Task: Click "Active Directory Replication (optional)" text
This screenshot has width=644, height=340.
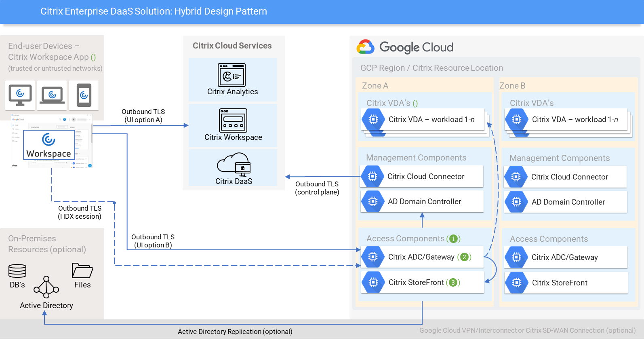Action: coord(235,332)
